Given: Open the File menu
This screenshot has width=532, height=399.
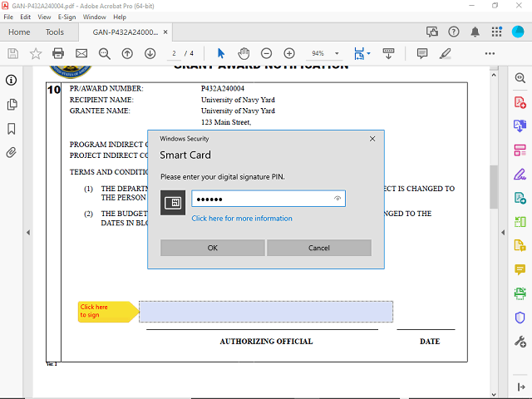Looking at the screenshot, I should click(8, 17).
